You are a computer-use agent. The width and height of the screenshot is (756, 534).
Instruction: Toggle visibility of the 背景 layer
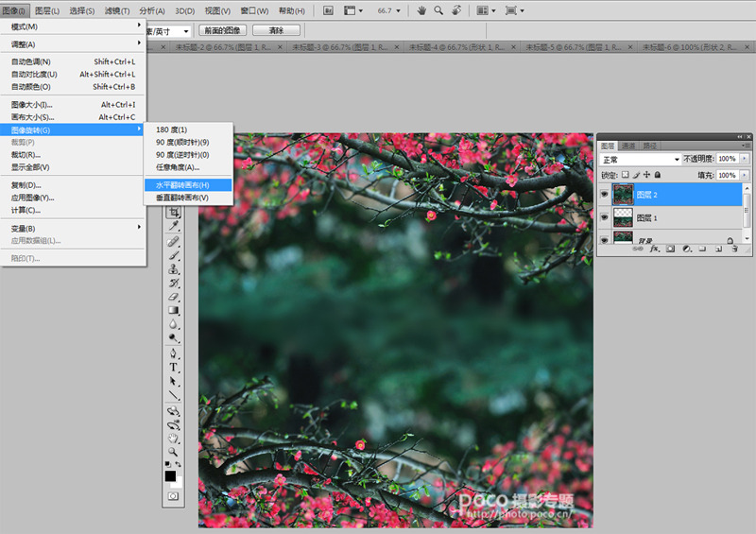[604, 240]
